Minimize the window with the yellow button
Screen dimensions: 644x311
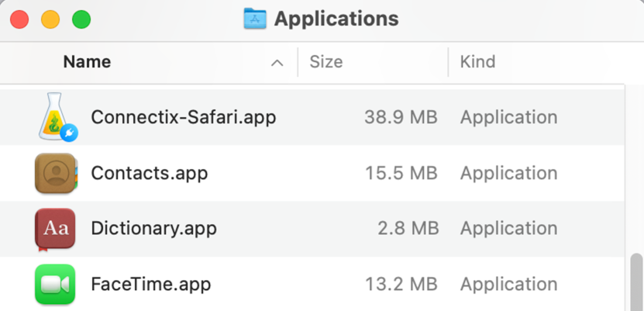coord(50,19)
